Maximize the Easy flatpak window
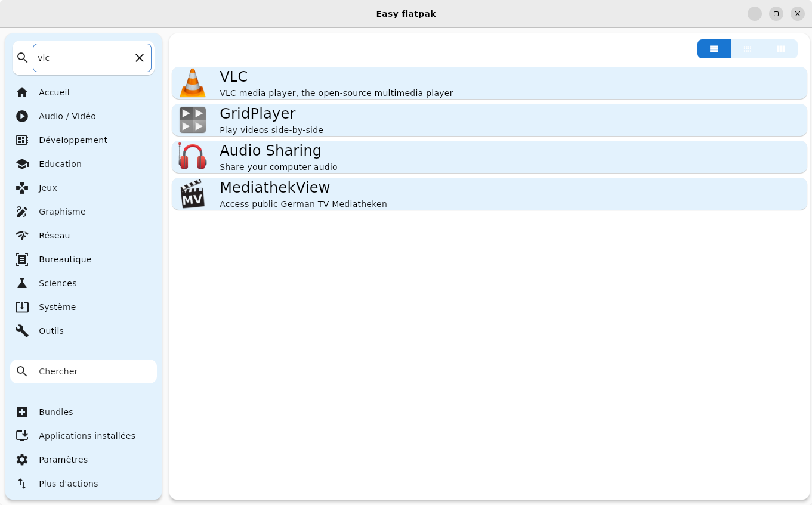The width and height of the screenshot is (812, 505). [776, 14]
